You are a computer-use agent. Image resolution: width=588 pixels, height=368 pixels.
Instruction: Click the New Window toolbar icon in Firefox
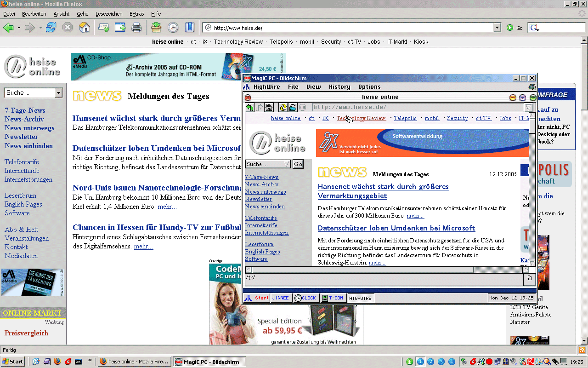point(120,28)
